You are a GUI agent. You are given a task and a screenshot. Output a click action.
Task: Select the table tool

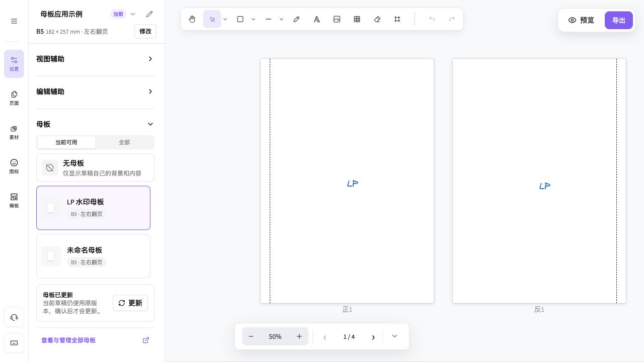click(357, 19)
